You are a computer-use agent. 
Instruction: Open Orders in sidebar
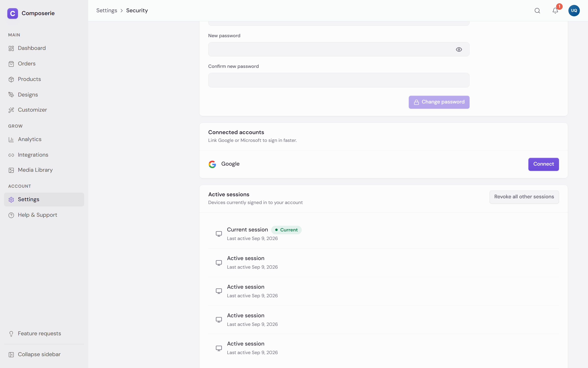coord(44,64)
